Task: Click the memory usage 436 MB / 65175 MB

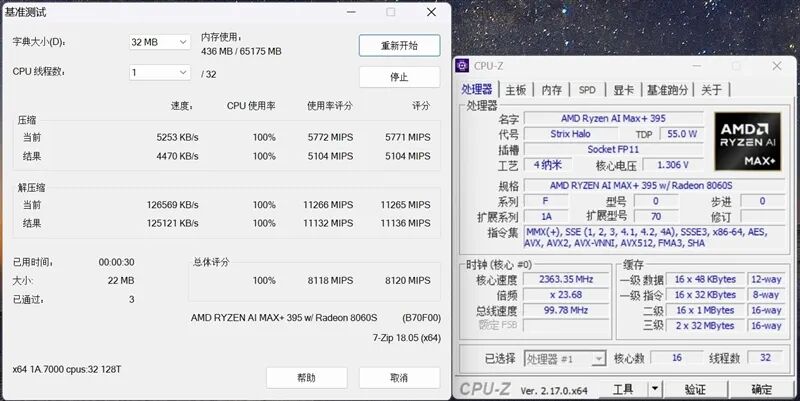Action: 241,51
